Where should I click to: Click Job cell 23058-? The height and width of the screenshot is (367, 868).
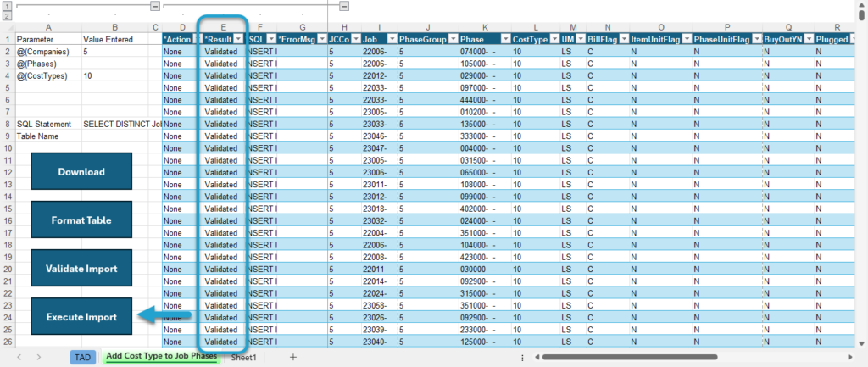[379, 305]
